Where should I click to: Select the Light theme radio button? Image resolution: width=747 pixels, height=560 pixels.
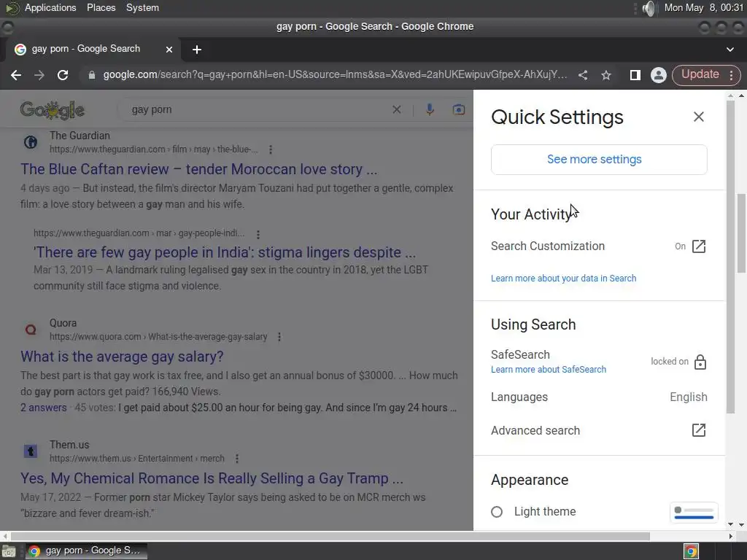(x=496, y=512)
